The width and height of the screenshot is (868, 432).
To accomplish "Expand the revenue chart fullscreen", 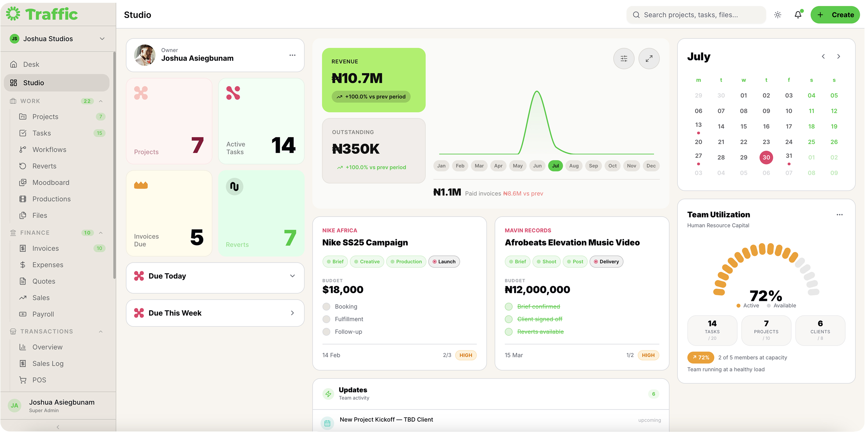I will [x=649, y=59].
